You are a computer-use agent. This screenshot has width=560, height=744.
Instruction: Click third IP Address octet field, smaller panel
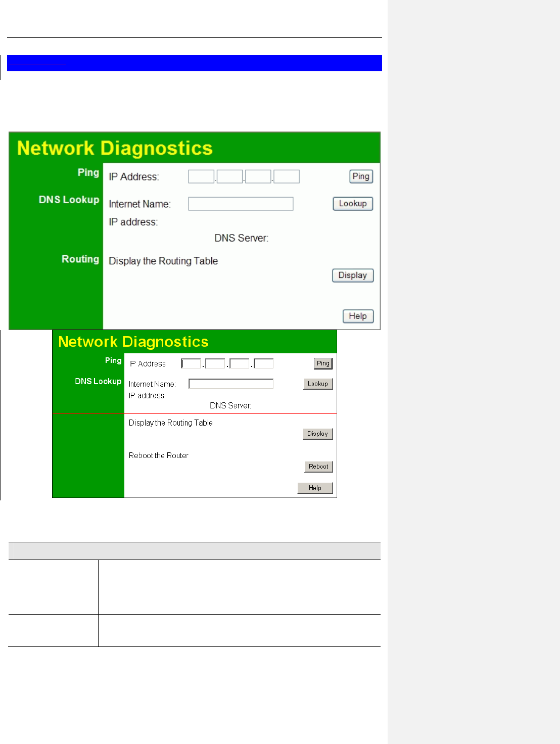[x=240, y=363]
